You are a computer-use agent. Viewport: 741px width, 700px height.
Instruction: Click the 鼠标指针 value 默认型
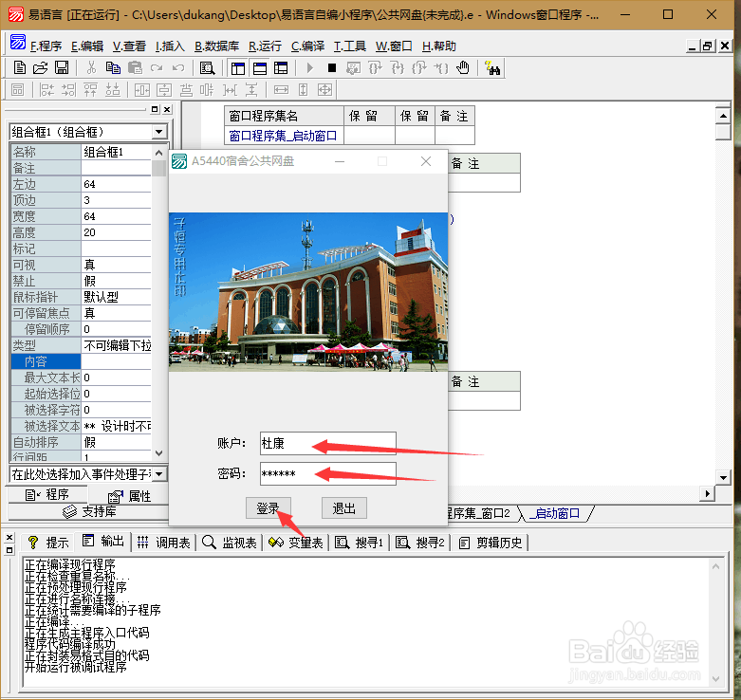pos(117,297)
